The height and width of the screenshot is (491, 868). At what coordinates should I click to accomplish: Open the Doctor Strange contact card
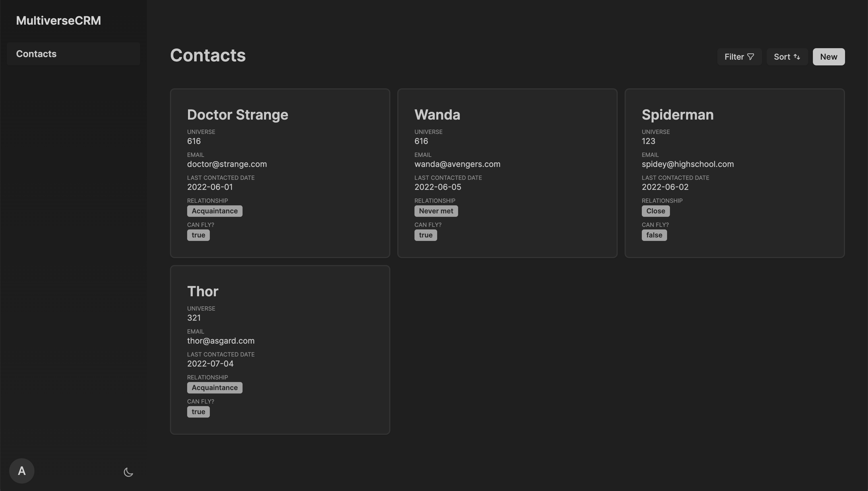coord(280,173)
